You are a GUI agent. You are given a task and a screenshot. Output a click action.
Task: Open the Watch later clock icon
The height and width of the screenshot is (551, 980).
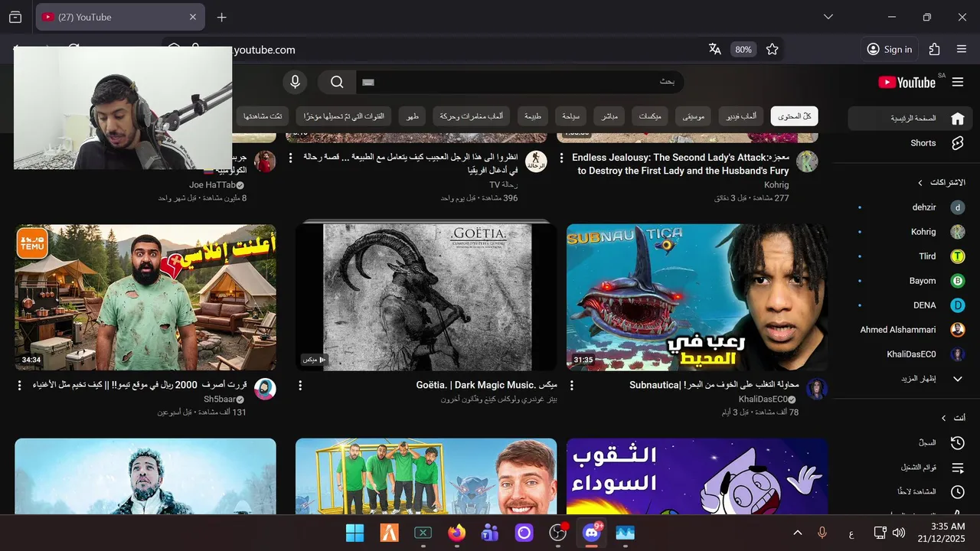957,492
